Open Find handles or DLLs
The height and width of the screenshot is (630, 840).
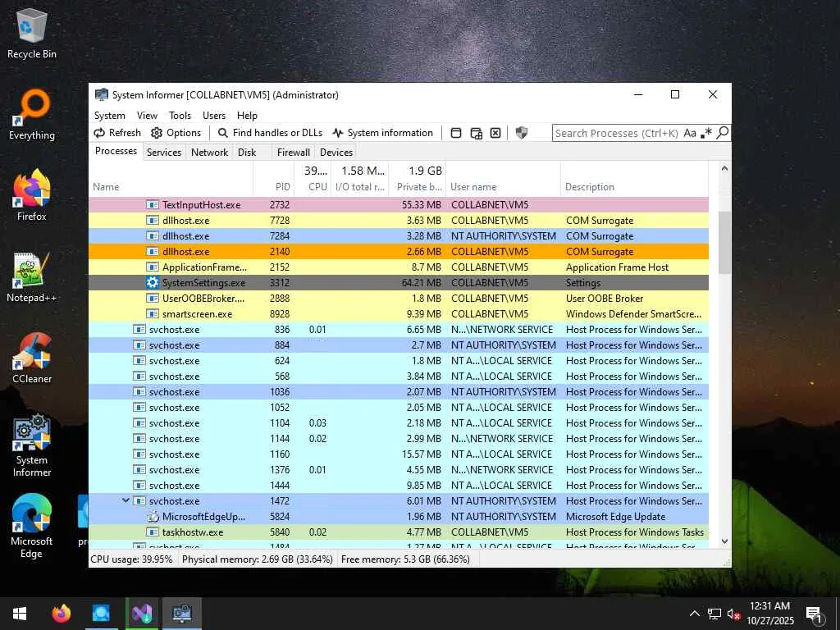(270, 133)
